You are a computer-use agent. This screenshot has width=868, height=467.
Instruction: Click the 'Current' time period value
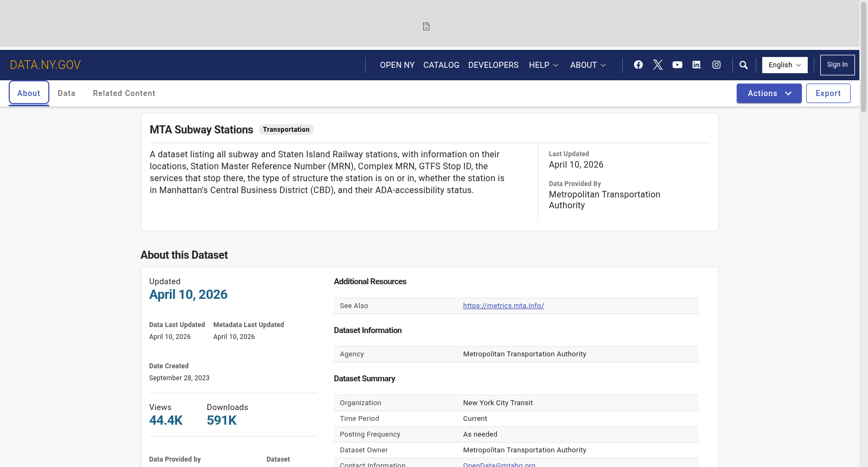coord(475,419)
